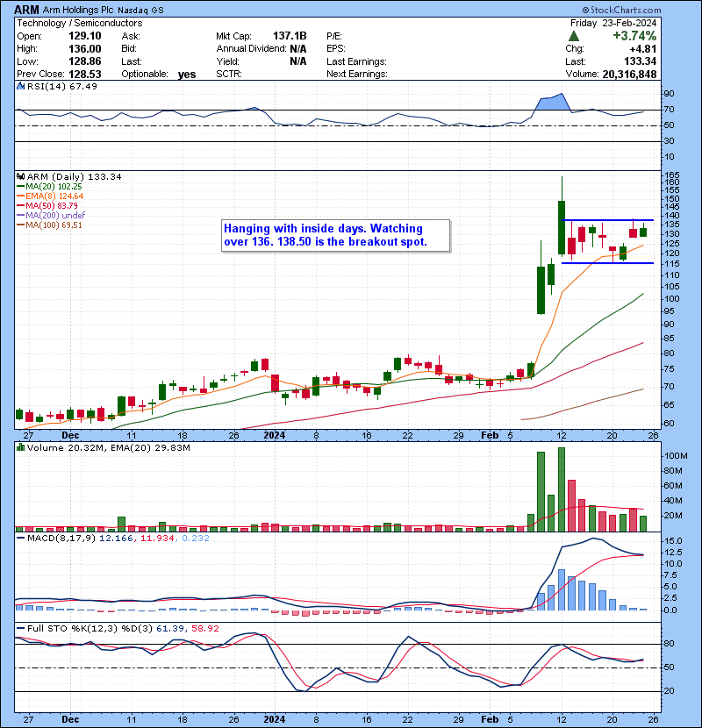Click the P/E label

click(334, 36)
